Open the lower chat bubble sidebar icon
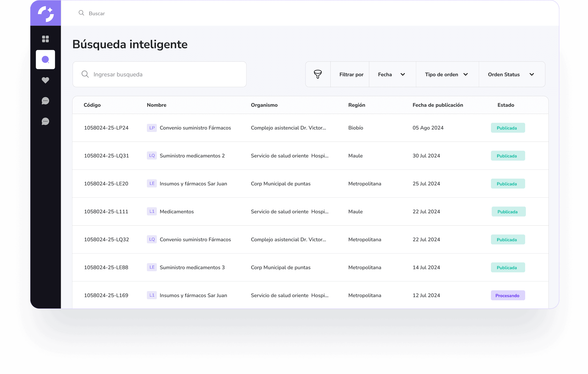This screenshot has height=374, width=588. click(x=45, y=121)
